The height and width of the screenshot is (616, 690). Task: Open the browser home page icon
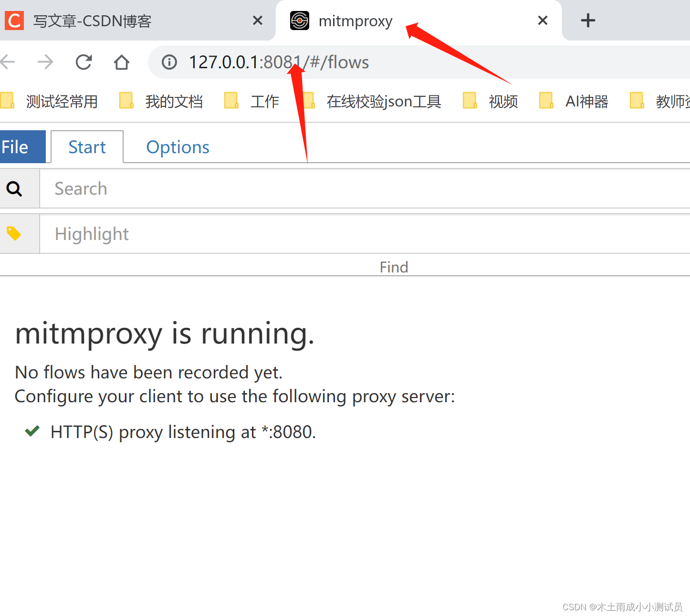(122, 62)
